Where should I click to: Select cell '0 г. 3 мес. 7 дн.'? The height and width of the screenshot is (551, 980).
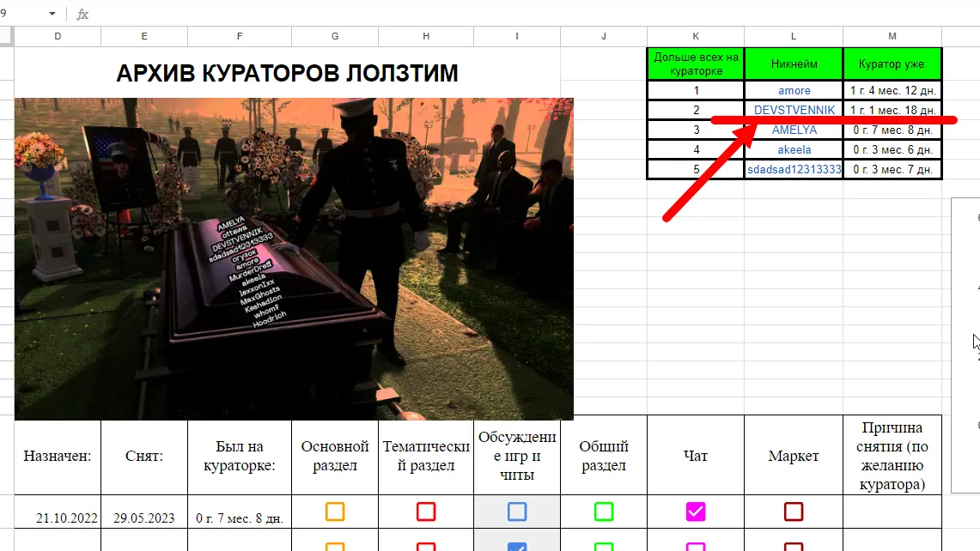[x=892, y=169]
